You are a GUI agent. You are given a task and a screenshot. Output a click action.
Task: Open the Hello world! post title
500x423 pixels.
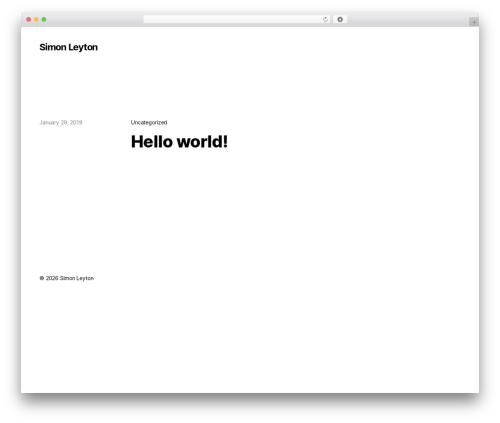click(x=179, y=141)
